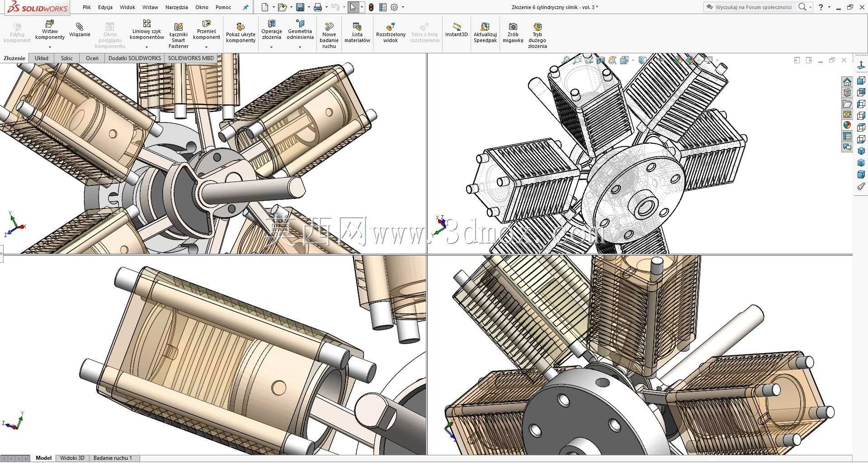
Task: Open Forum speech bubbles tab in task pane
Action: 847,147
